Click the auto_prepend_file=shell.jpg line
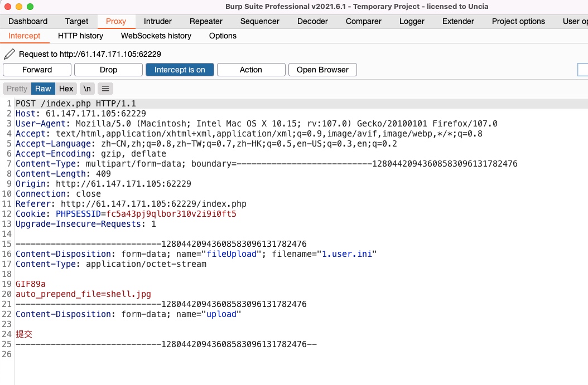 [83, 294]
